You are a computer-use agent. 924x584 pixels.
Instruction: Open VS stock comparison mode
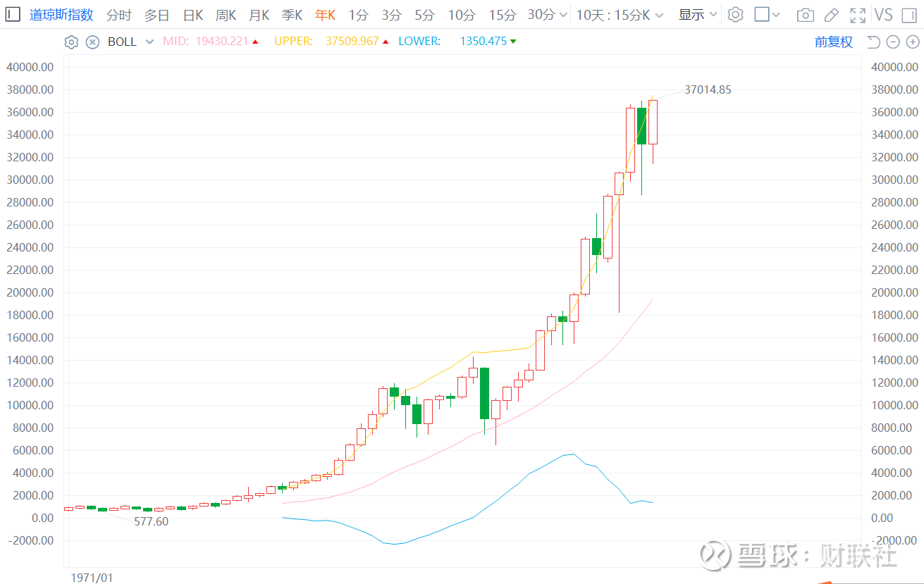point(884,14)
